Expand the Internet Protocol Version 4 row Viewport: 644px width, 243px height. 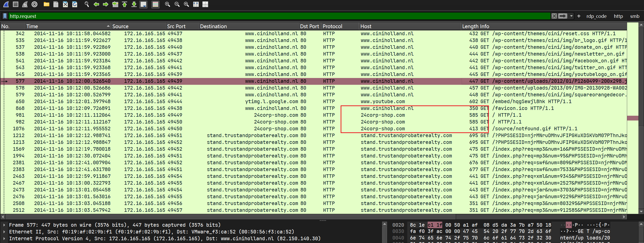pos(4,238)
